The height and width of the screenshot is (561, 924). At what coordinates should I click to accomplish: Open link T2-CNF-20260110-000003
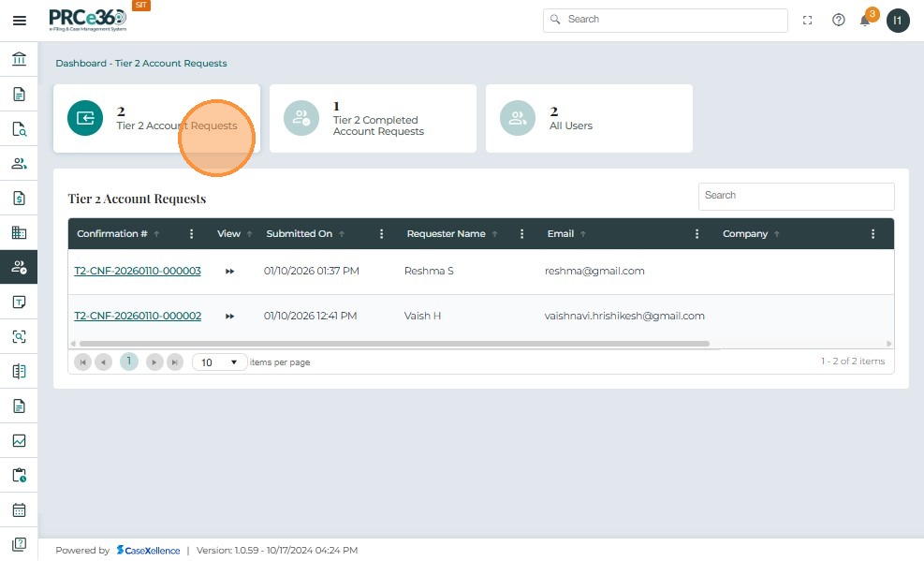tap(138, 271)
